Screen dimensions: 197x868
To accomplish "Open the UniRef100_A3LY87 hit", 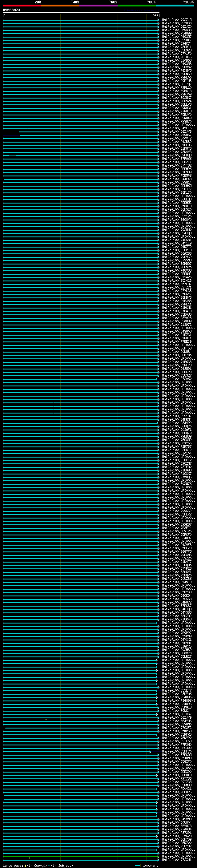I will pyautogui.click(x=177, y=846).
